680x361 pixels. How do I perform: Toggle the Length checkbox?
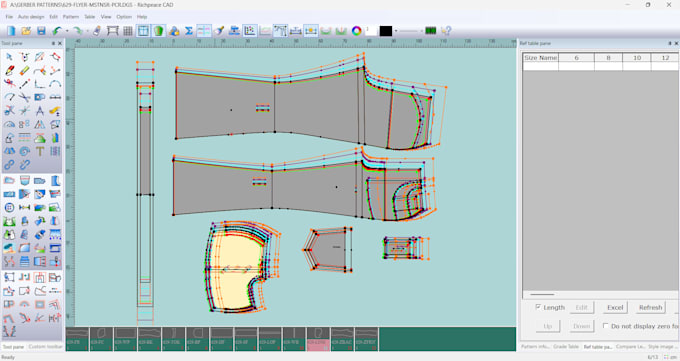[x=538, y=307]
